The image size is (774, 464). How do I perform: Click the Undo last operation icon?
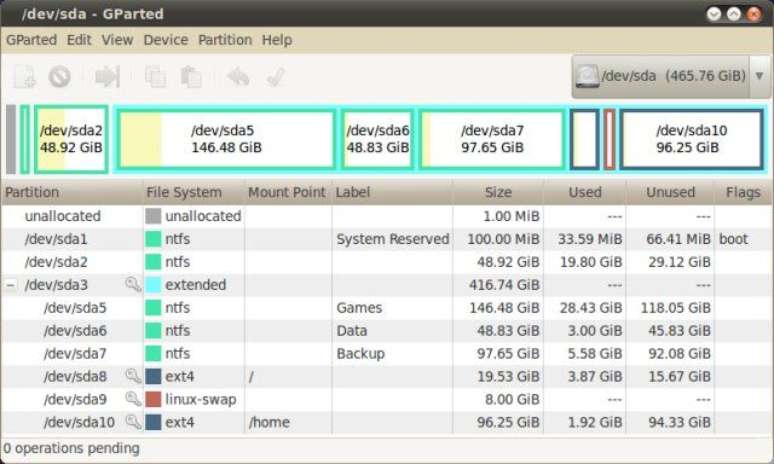(238, 77)
